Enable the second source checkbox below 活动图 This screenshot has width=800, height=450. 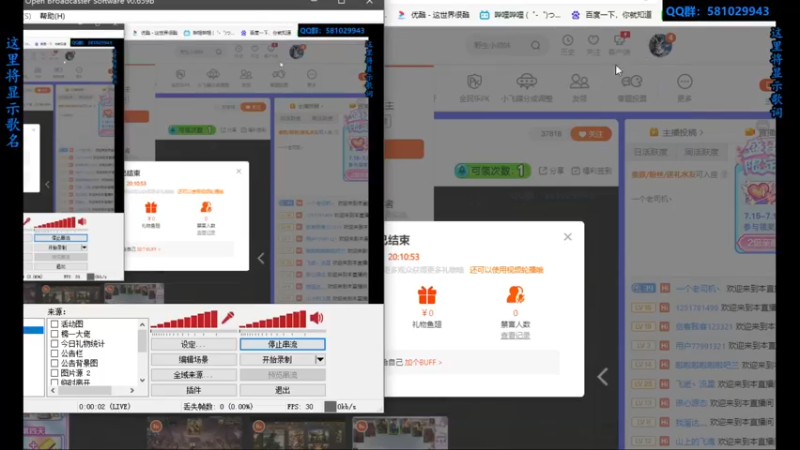click(55, 334)
